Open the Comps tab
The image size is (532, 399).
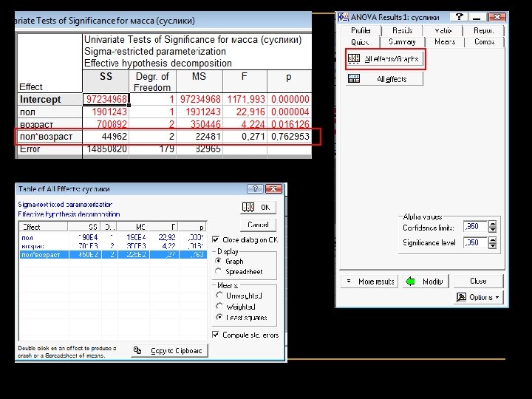[x=485, y=41]
